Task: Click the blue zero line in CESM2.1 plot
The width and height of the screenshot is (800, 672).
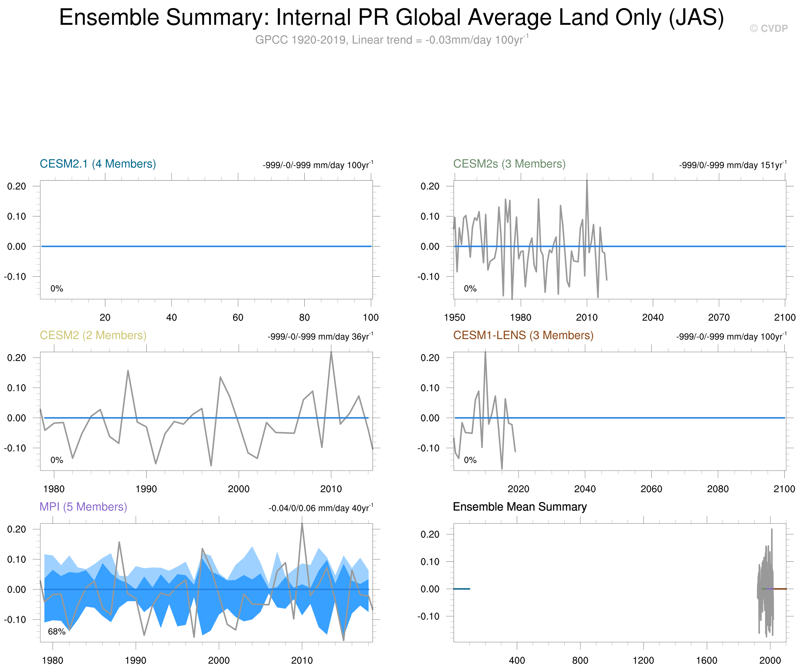Action: click(206, 246)
